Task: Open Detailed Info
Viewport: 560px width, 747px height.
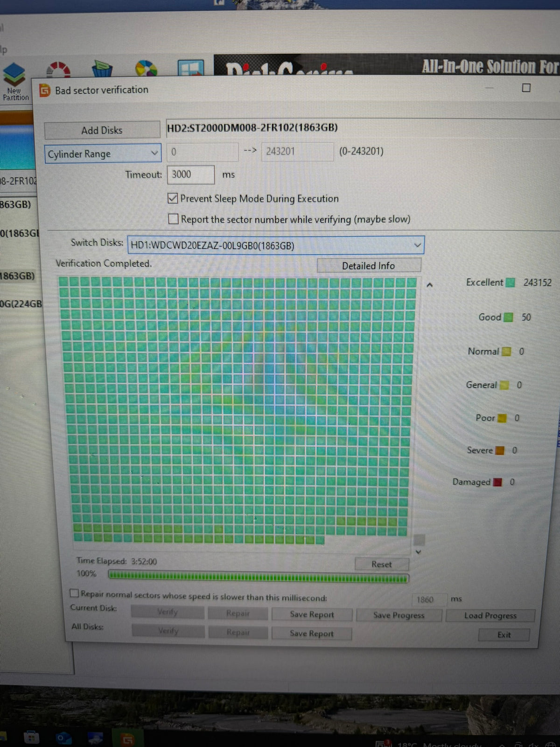Action: 369,266
